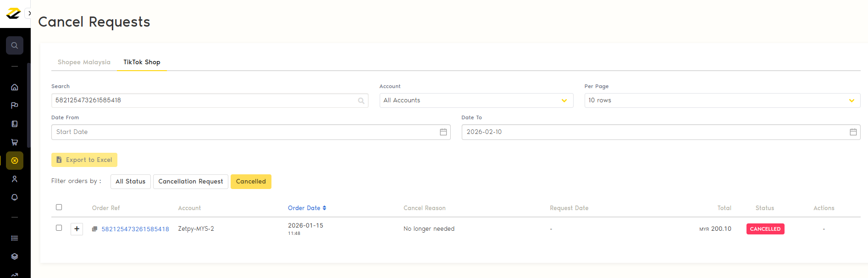Click the Date To 2026-02-10 field

click(661, 132)
